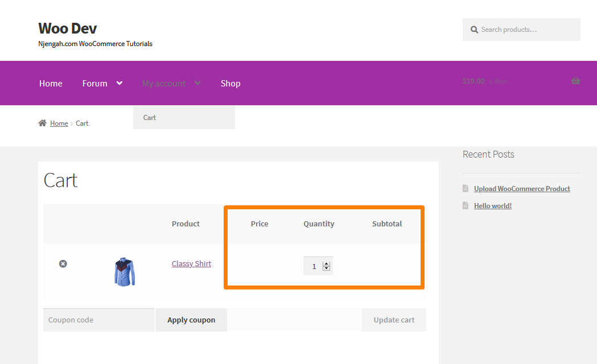Open the My account menu item
The width and height of the screenshot is (597, 364).
(x=164, y=83)
